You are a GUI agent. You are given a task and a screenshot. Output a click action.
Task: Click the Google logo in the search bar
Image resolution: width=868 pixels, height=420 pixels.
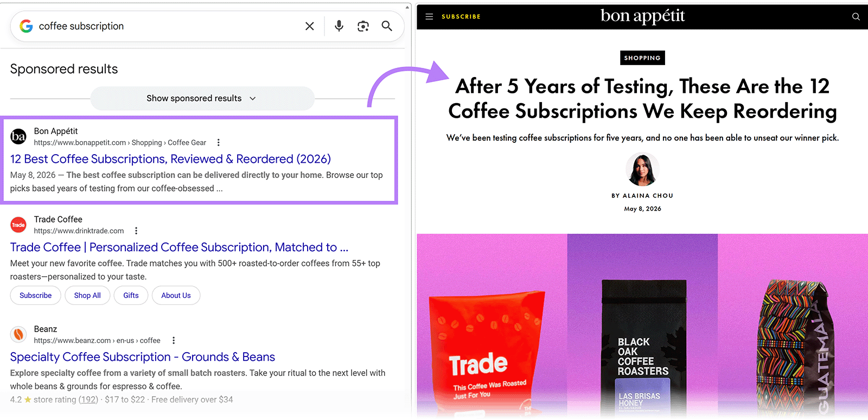coord(26,26)
